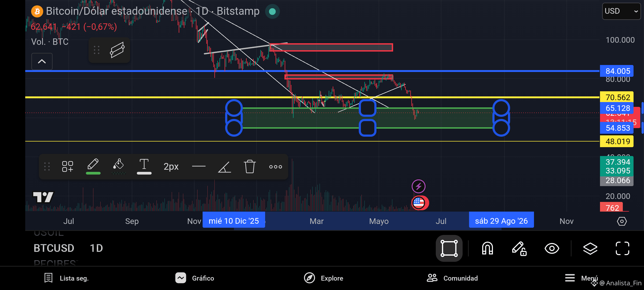644x290 pixels.
Task: Change the 1D timeframe interval
Action: point(96,248)
